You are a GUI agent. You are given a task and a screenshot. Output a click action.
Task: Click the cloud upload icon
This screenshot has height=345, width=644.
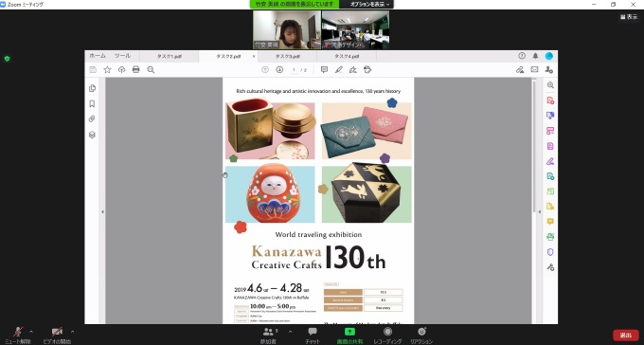(121, 70)
